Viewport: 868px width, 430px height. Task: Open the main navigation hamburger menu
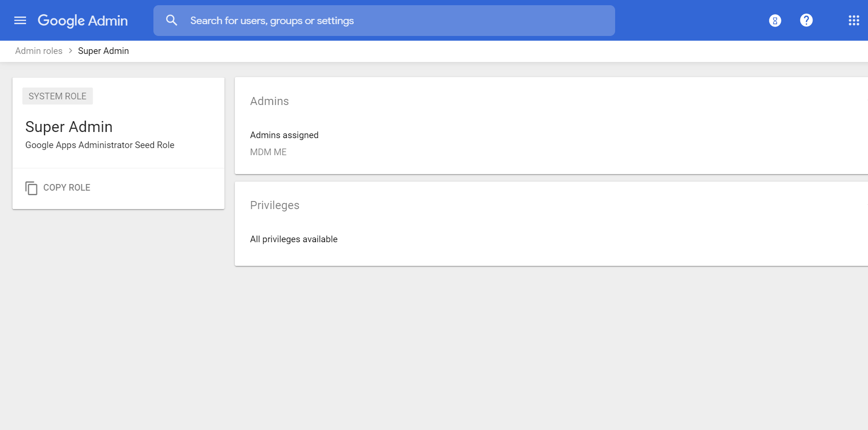[20, 20]
